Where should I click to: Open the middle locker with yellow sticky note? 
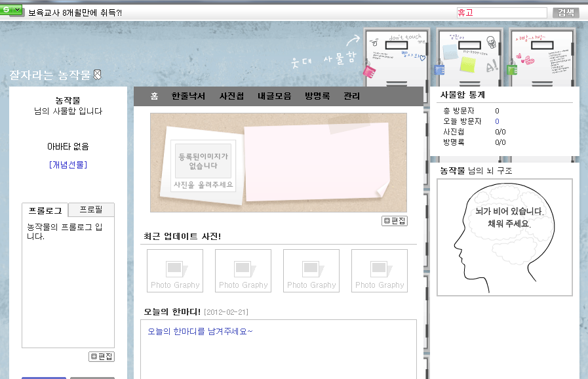469,58
